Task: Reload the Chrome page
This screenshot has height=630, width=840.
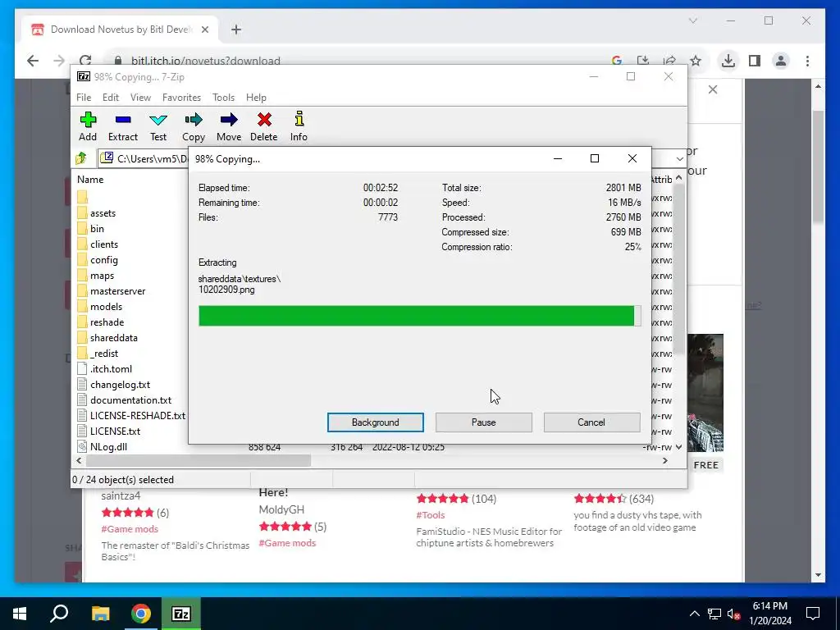Action: [x=85, y=61]
